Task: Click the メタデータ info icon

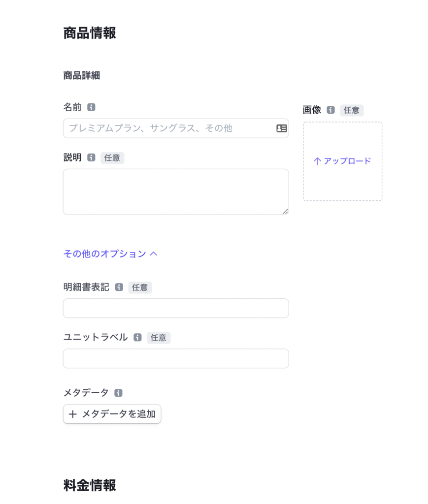Action: coord(118,393)
